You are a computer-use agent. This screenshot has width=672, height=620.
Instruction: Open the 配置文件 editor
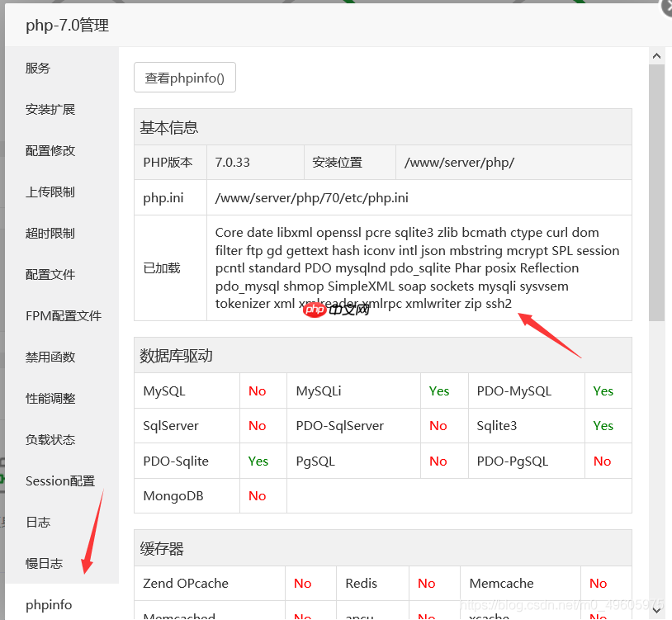click(50, 274)
